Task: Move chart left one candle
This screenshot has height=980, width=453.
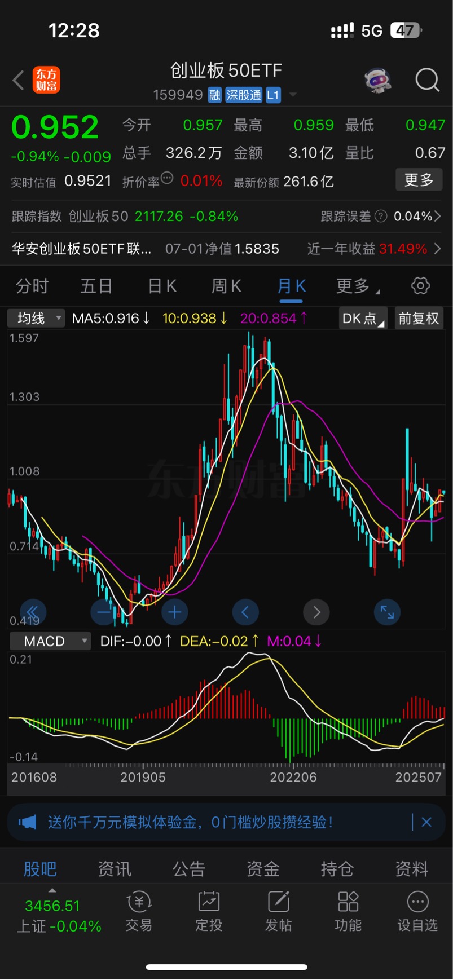Action: pyautogui.click(x=245, y=612)
